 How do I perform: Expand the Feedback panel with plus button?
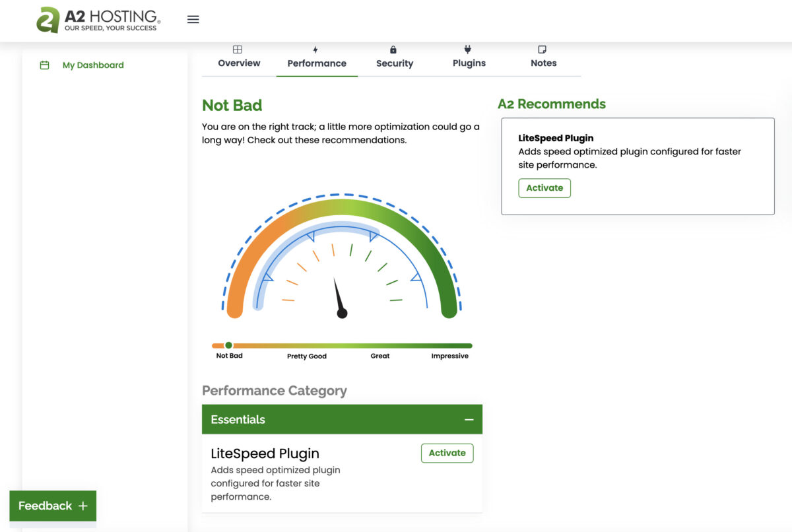click(82, 506)
